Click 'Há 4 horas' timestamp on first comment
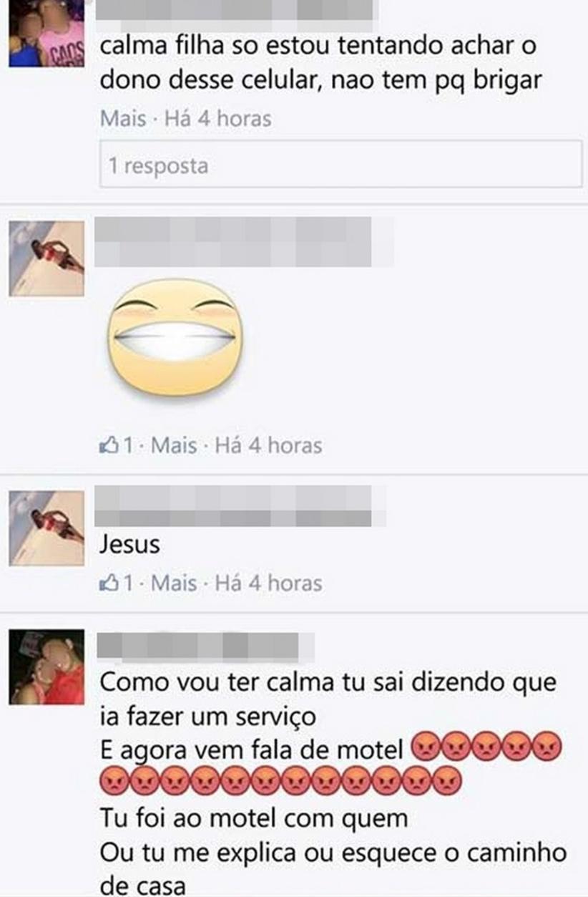Image resolution: width=588 pixels, height=897 pixels. [x=217, y=119]
